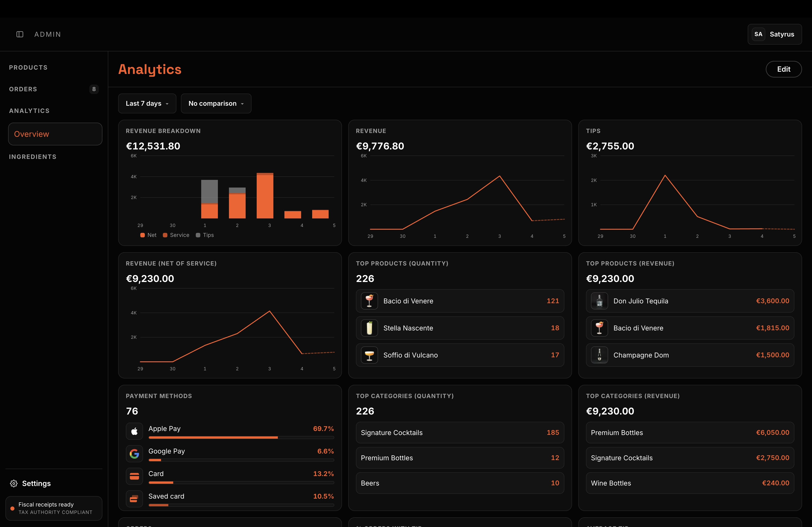This screenshot has height=527, width=812.
Task: Click the Tips chart peak point
Action: click(665, 175)
